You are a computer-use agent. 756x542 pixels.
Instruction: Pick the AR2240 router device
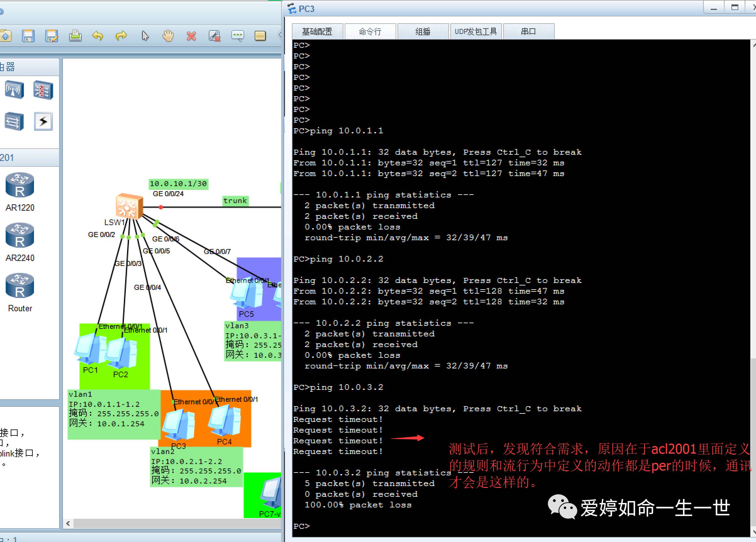coord(20,236)
